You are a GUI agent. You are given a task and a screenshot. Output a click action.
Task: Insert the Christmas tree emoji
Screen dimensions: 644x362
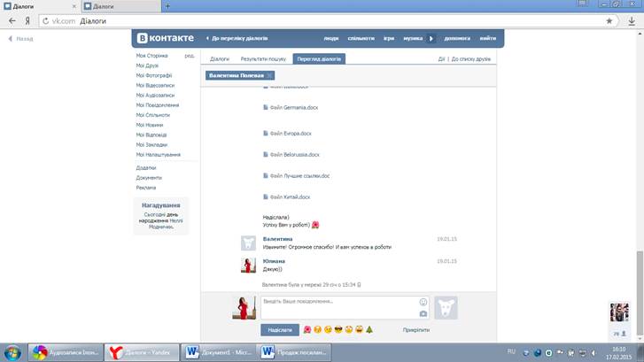(369, 329)
